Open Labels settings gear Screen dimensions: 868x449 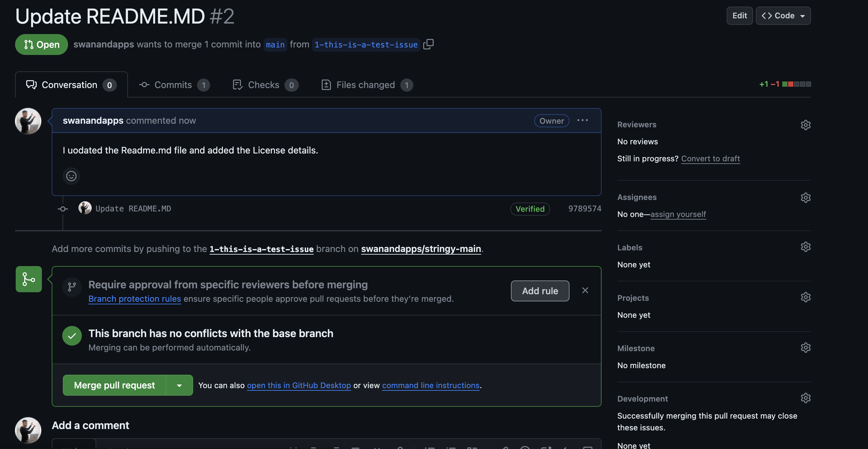[805, 247]
